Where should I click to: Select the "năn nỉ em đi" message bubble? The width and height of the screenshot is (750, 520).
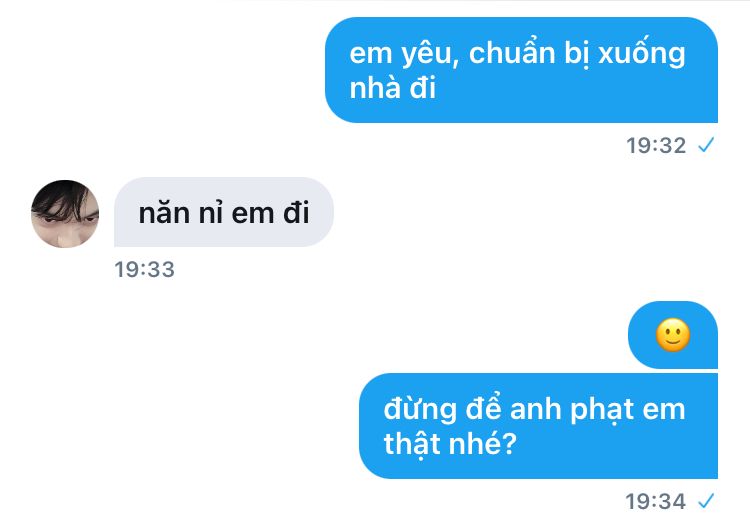pos(224,212)
